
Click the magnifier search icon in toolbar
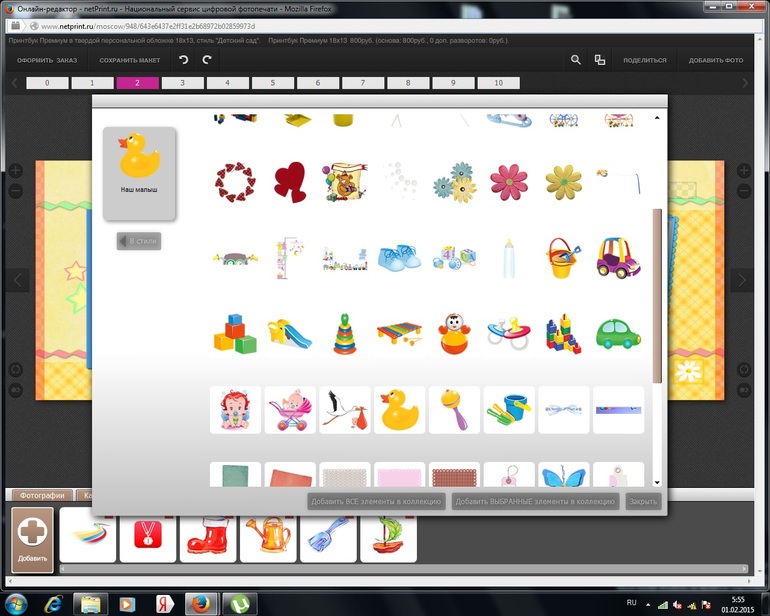576,60
